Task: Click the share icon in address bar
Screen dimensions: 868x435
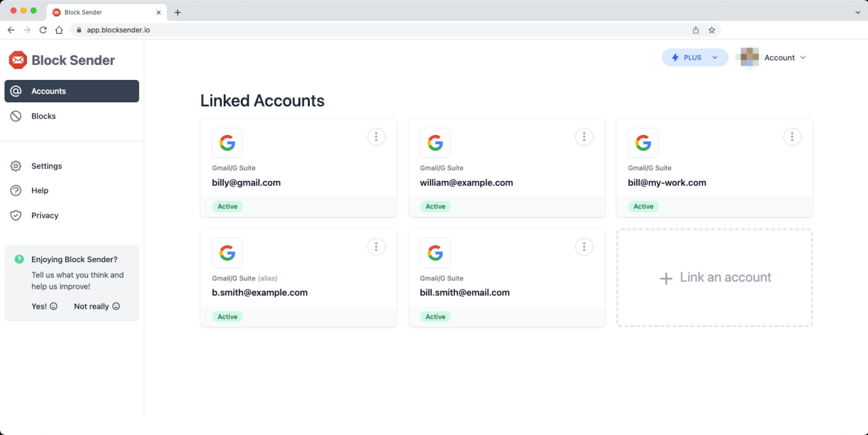Action: coord(696,30)
